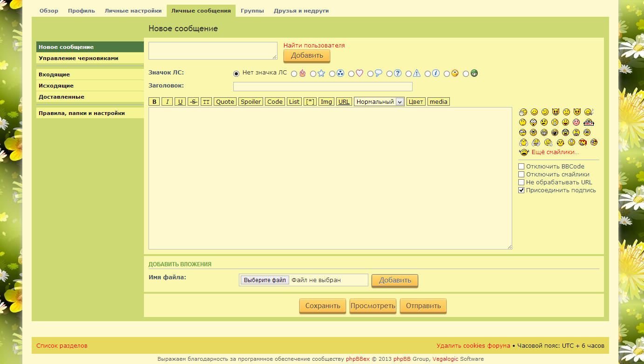
Task: Uncheck 'Присоединить подпись' checkbox
Action: [522, 190]
